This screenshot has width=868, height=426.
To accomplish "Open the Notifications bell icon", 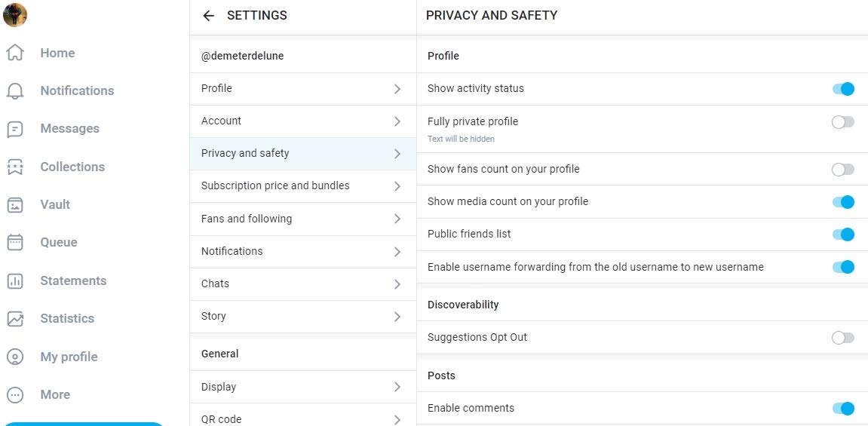I will coord(15,90).
